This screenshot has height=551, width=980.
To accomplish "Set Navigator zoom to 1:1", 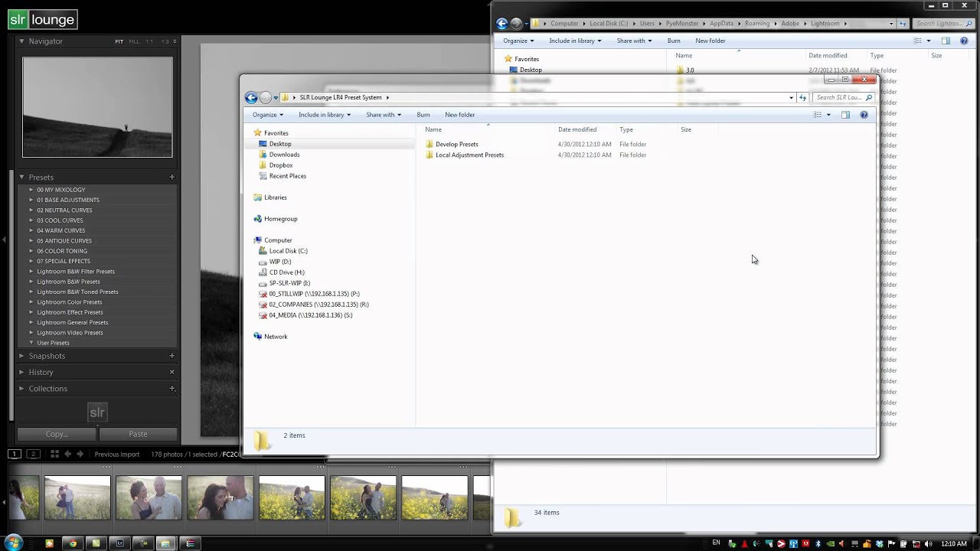I will coord(149,41).
